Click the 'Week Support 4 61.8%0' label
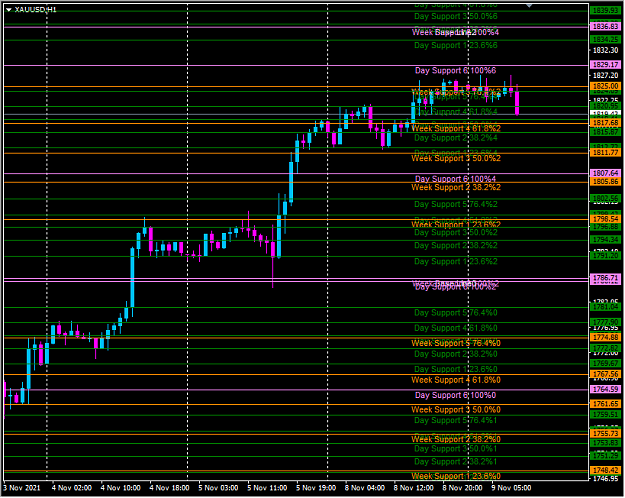 pos(456,380)
